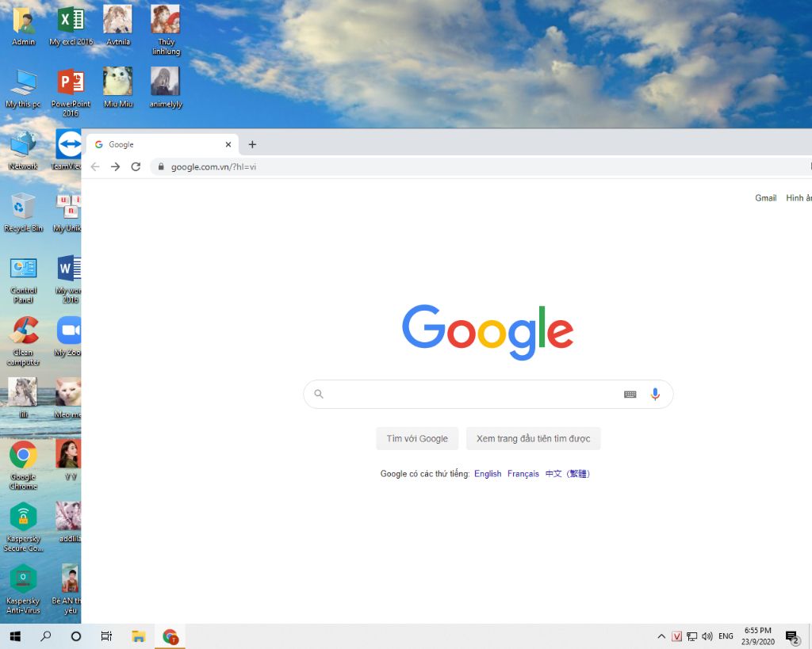Open the Action Center notifications
Viewport: 812px width, 649px height.
(x=792, y=637)
